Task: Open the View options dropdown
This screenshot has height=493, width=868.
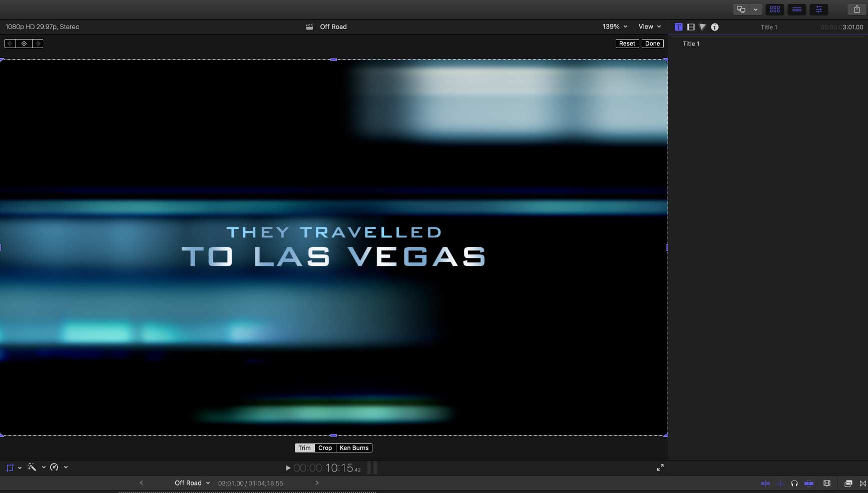Action: click(650, 27)
